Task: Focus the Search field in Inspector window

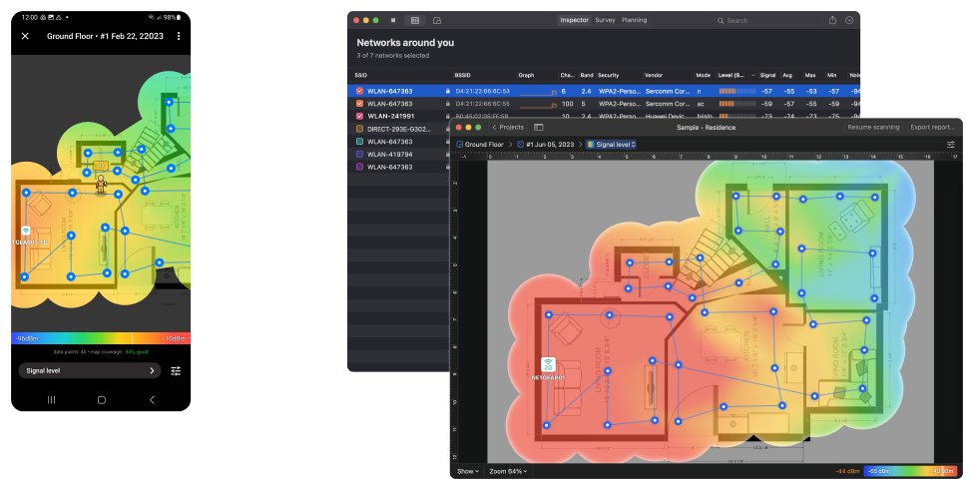Action: (768, 21)
